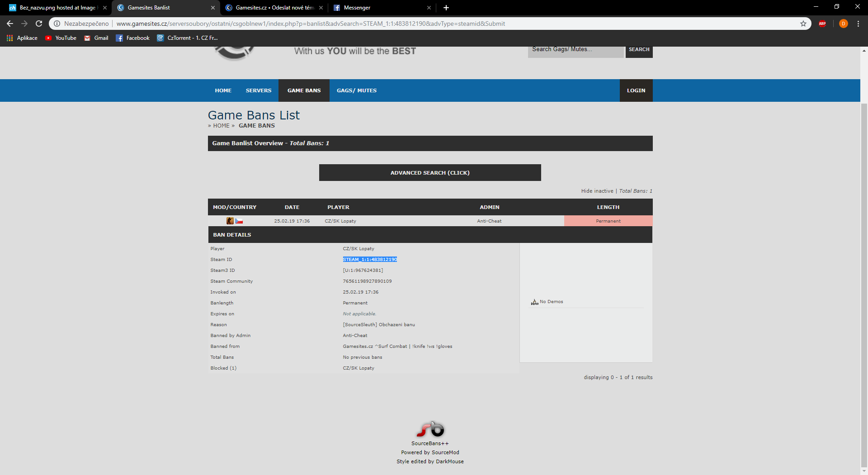Select the GAME BANS navigation item

coord(304,90)
